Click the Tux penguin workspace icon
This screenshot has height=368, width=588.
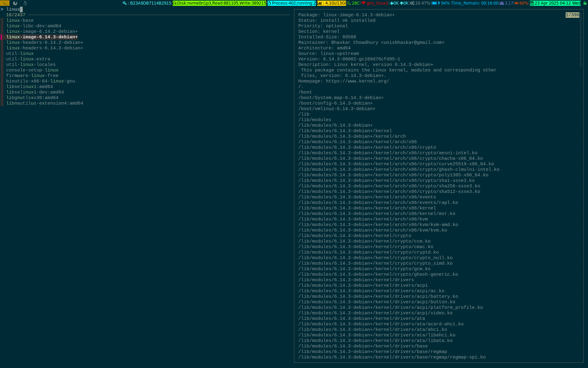25,3
